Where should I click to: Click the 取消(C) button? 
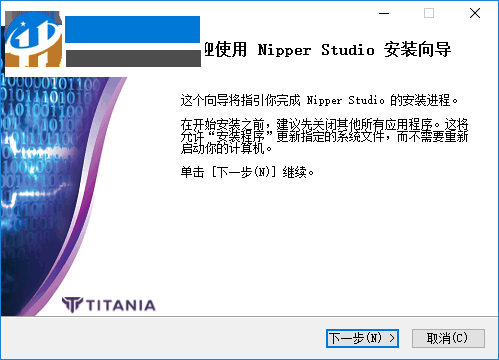448,338
